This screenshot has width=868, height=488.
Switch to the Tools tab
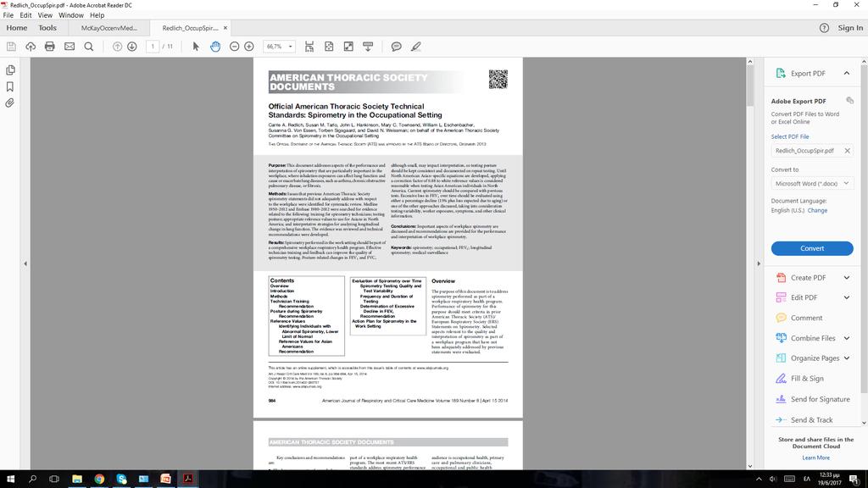(47, 28)
